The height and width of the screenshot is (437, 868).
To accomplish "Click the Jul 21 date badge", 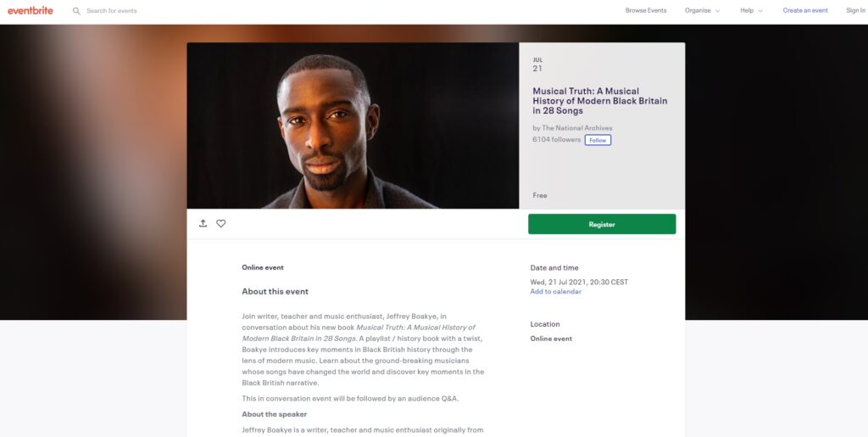I will click(537, 64).
